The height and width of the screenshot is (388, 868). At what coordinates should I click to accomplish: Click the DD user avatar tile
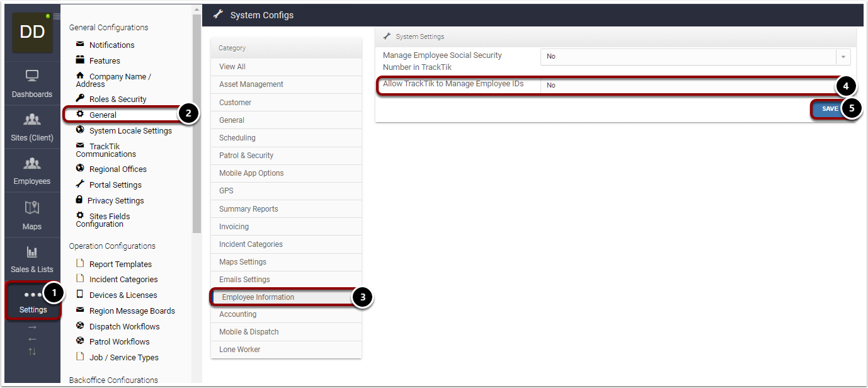click(x=32, y=32)
